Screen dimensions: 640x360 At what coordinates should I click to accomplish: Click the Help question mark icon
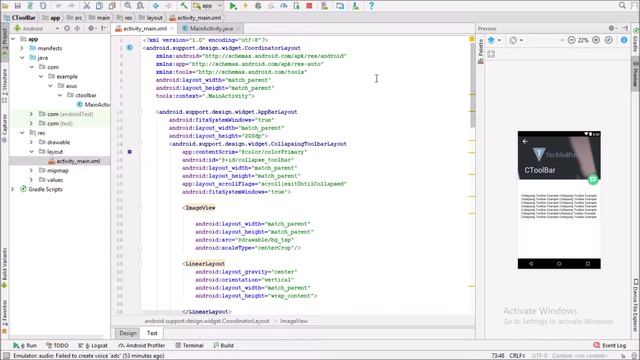[371, 6]
